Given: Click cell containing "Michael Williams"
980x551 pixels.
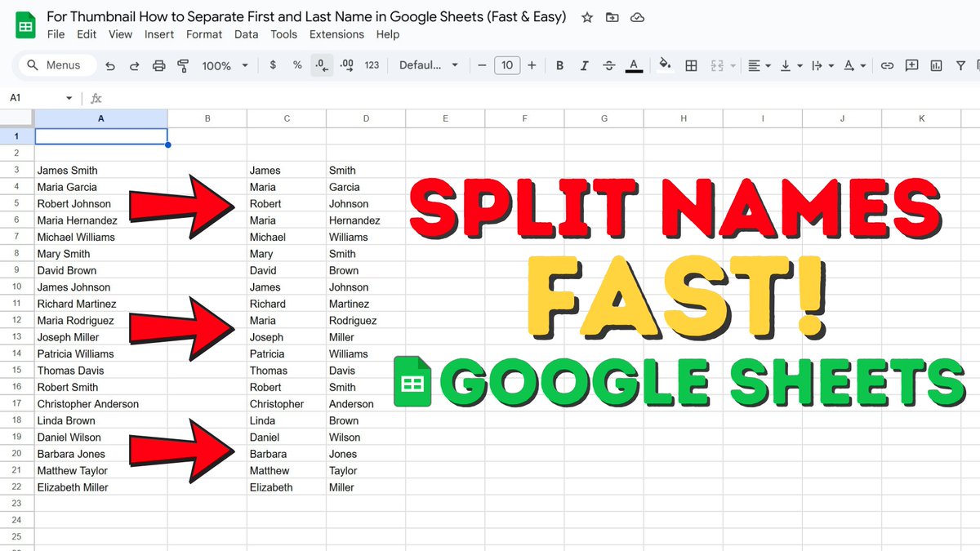Looking at the screenshot, I should (x=101, y=237).
